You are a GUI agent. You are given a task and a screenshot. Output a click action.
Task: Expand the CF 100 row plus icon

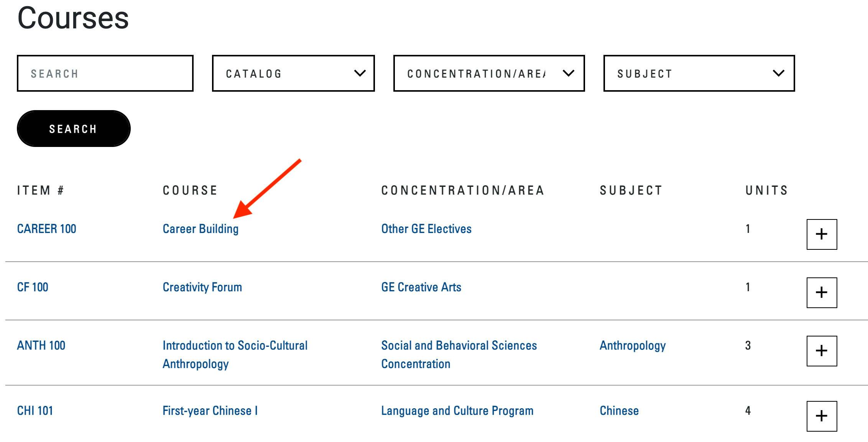(822, 293)
